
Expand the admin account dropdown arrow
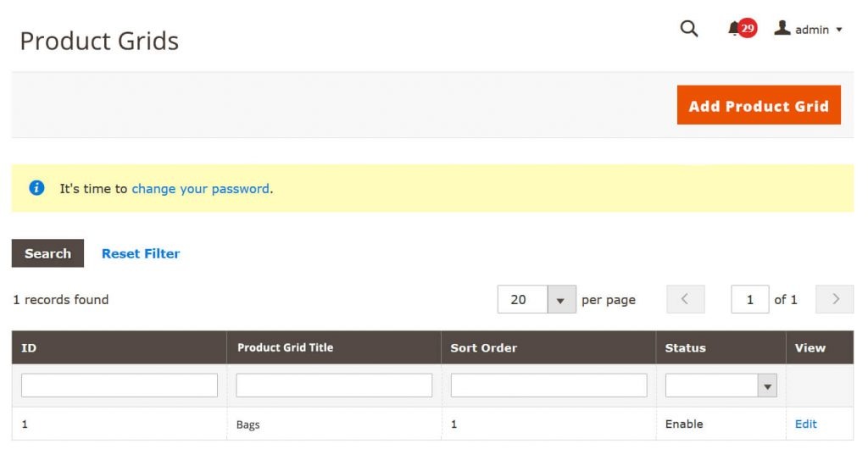[839, 30]
